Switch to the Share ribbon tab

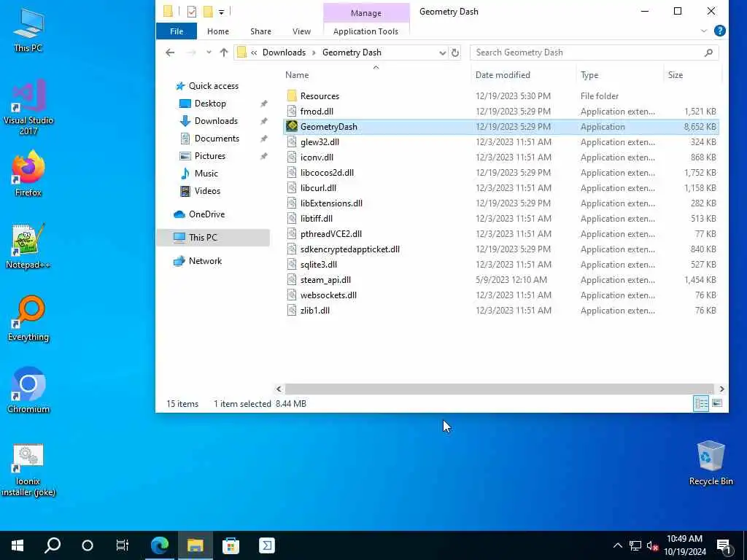point(260,31)
